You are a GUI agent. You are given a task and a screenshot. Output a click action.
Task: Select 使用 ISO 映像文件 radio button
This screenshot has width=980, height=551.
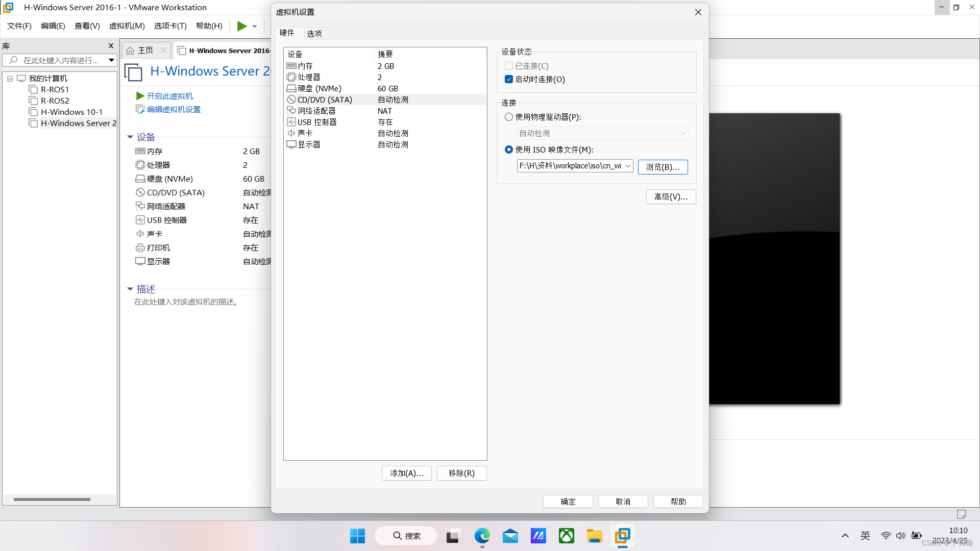[x=509, y=149]
